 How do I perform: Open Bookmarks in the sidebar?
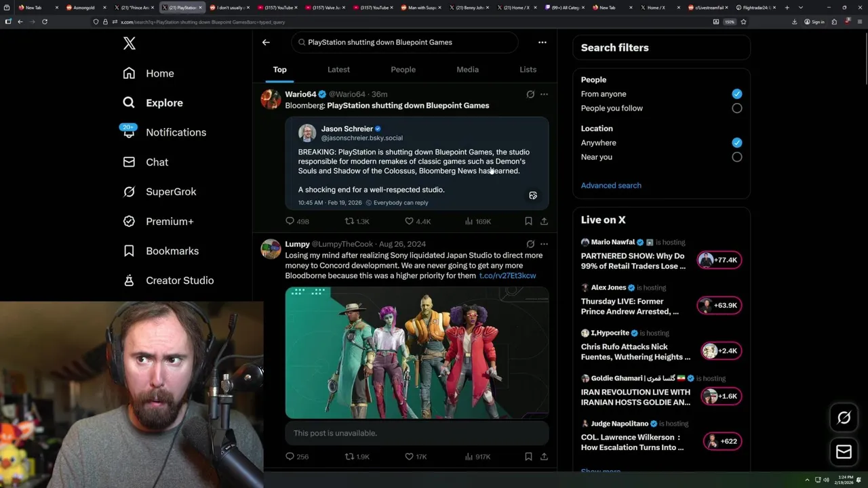(x=160, y=251)
